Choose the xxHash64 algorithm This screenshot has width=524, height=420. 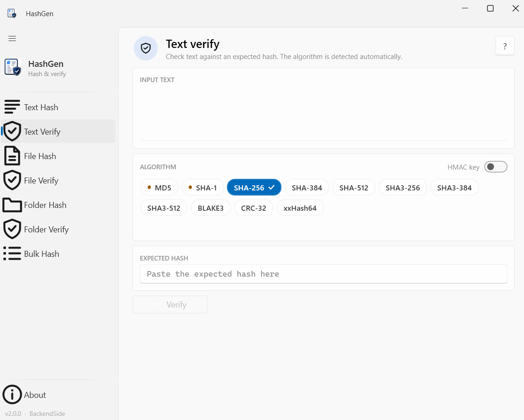click(x=300, y=208)
